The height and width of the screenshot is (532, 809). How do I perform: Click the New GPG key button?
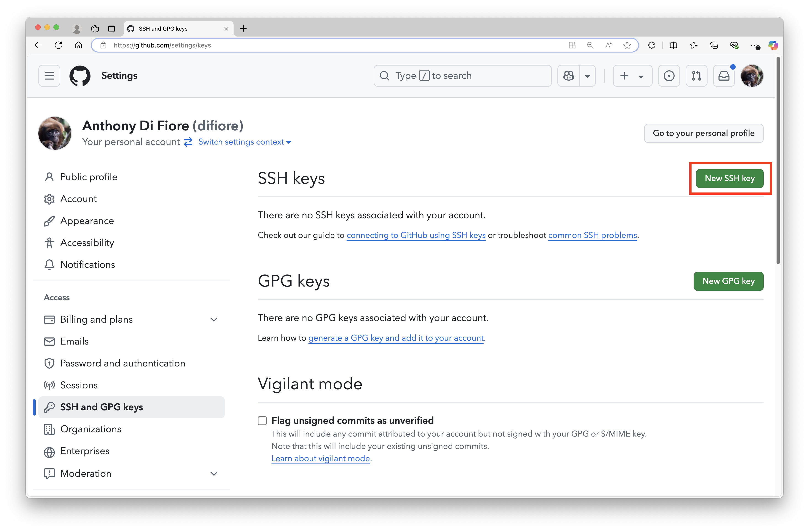(728, 281)
